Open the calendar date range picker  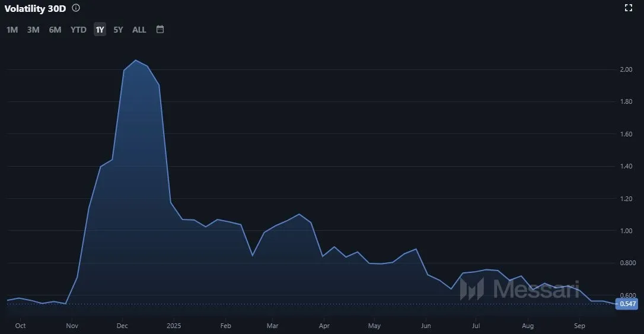pos(160,29)
